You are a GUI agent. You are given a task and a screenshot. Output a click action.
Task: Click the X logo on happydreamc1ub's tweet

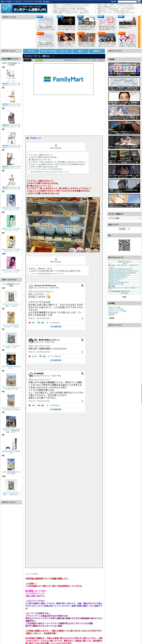click(82, 374)
